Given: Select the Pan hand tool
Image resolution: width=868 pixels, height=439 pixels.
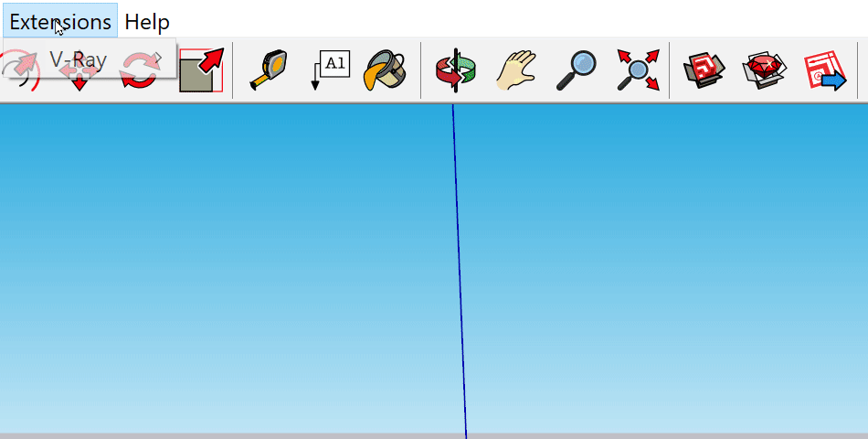Looking at the screenshot, I should tap(516, 70).
